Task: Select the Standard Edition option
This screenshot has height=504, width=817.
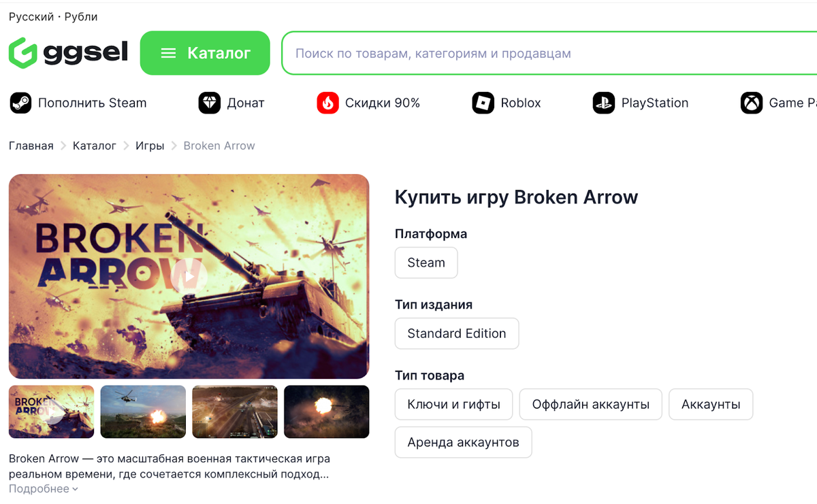Action: click(x=457, y=333)
